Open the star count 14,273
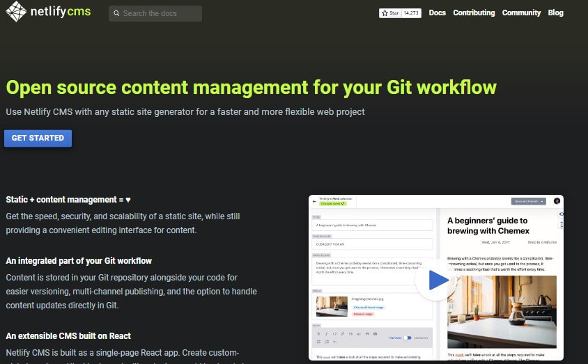The width and height of the screenshot is (588, 364). coord(411,13)
